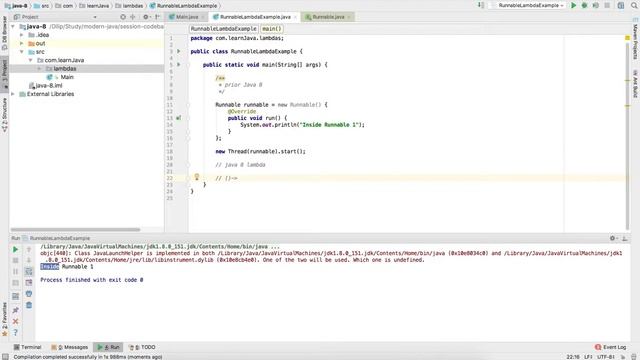
Task: Click the UTF-8 encoding in status bar
Action: tap(606, 357)
